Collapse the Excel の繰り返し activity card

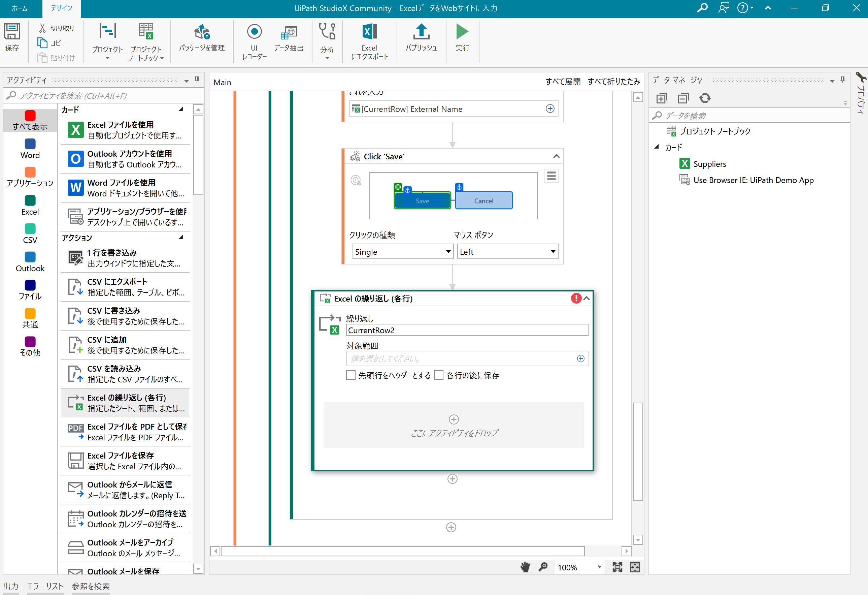point(587,298)
